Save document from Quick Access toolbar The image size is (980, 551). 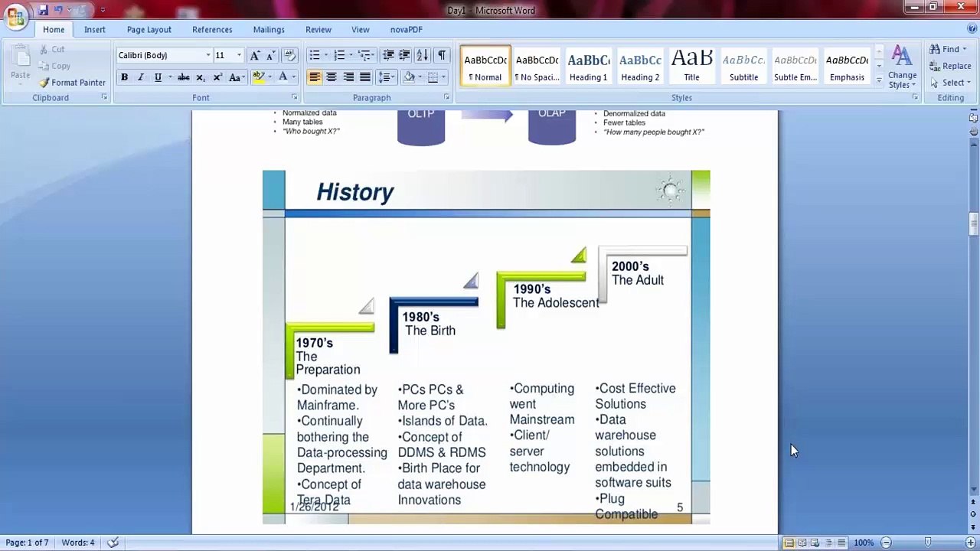(x=43, y=10)
